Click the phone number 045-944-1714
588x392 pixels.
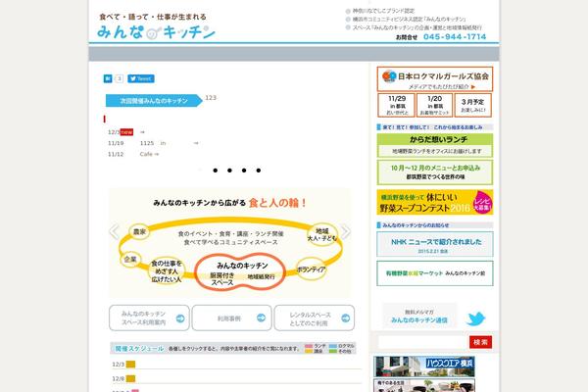[x=455, y=37]
